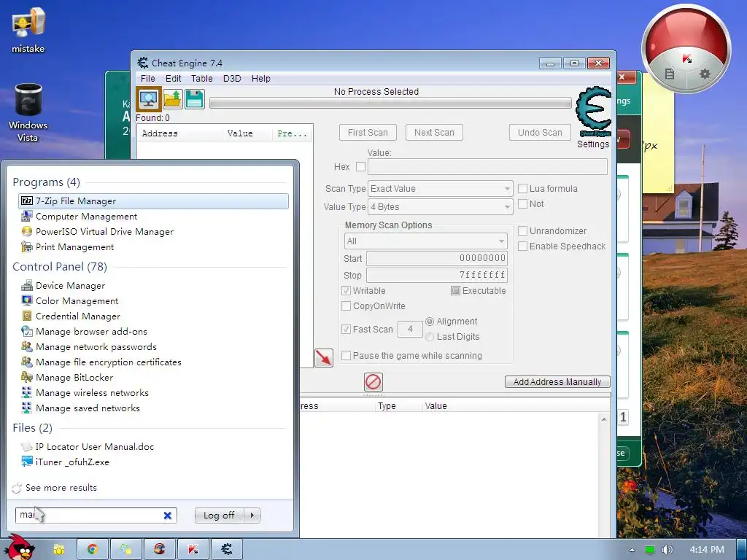The height and width of the screenshot is (560, 747).
Task: Open the mistake desktop shortcut
Action: [x=28, y=31]
